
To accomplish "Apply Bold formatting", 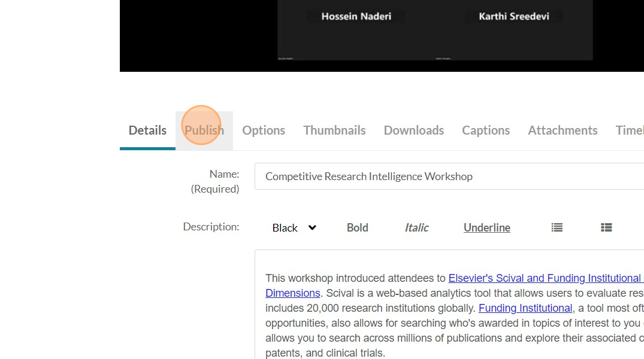I will [x=357, y=228].
